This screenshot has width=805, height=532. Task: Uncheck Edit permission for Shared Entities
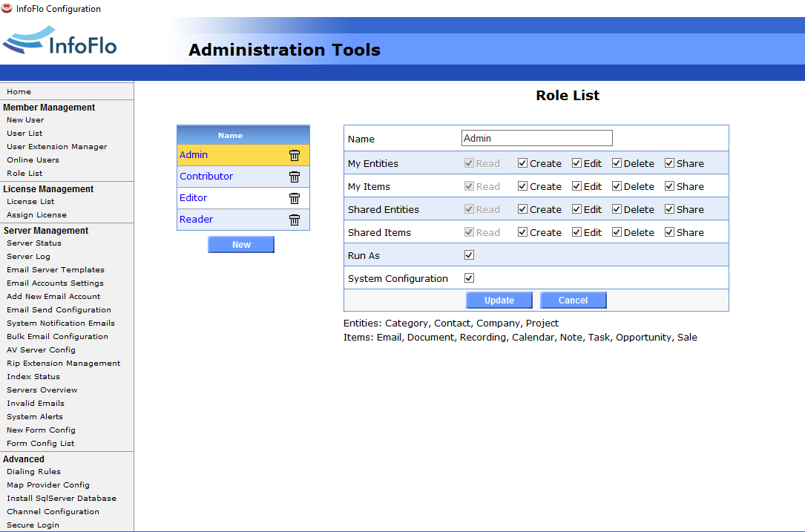click(x=576, y=209)
